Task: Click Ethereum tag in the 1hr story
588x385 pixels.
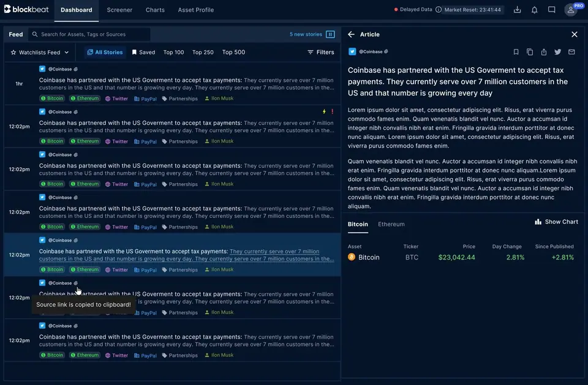Action: (85, 98)
